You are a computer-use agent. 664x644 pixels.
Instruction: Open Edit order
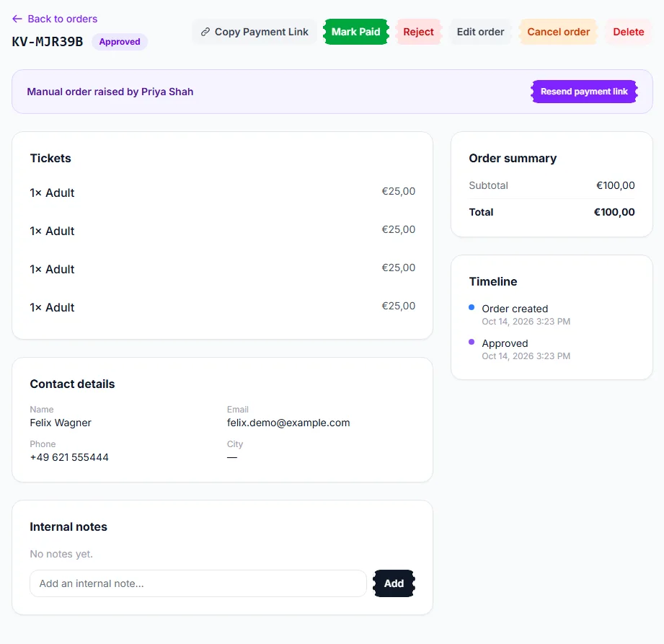480,32
